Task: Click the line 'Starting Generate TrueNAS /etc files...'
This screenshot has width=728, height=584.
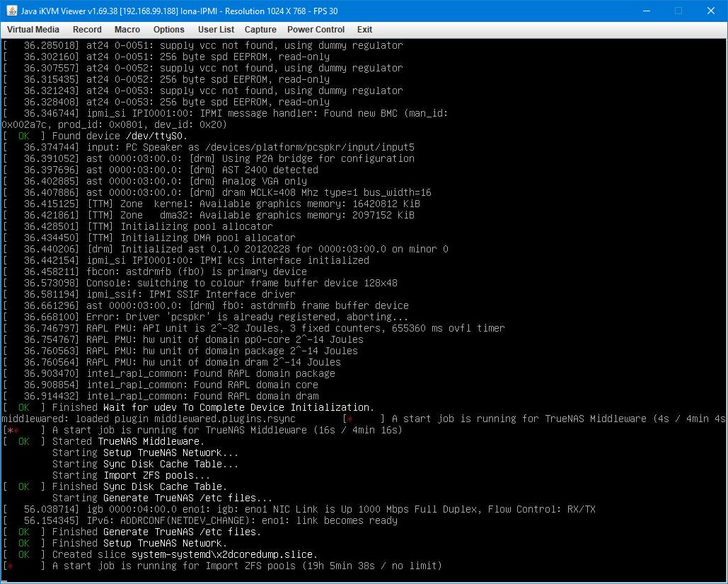Action: [x=163, y=498]
